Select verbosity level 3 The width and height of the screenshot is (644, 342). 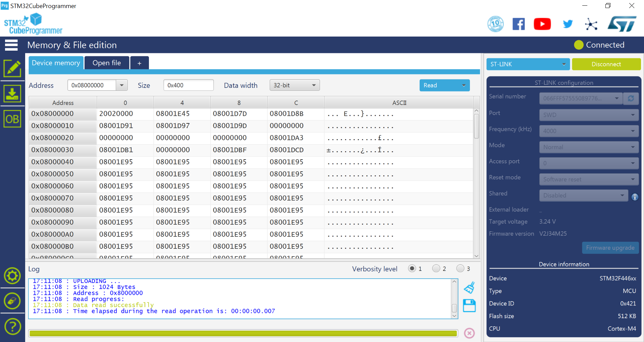click(x=460, y=269)
